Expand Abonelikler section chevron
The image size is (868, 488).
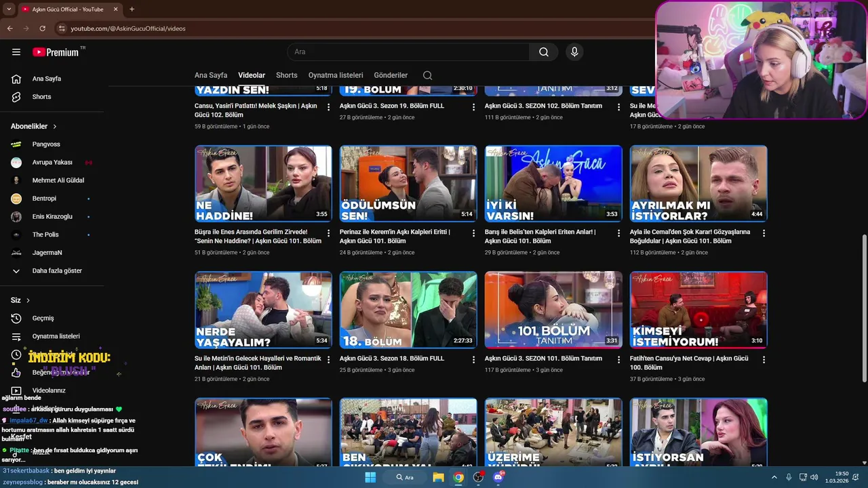tap(55, 127)
